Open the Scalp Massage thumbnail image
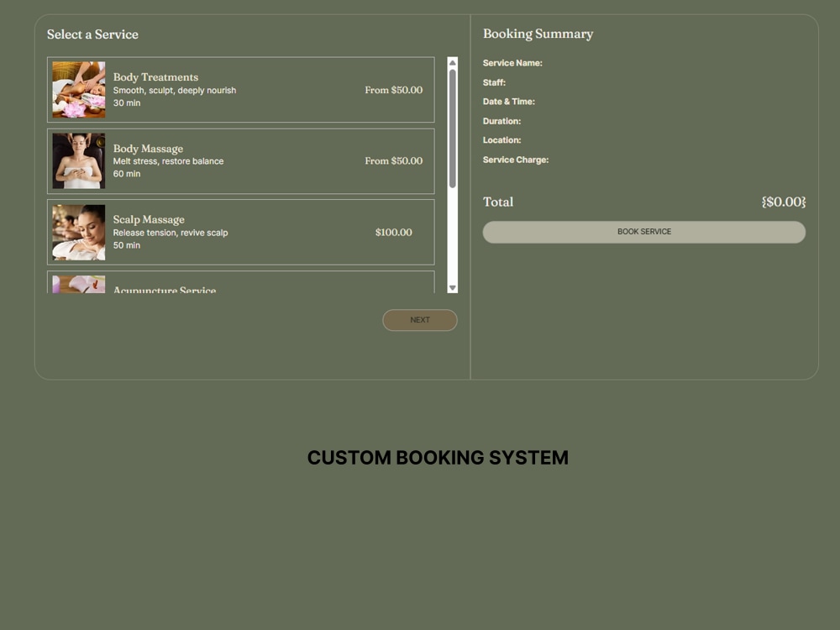 click(79, 232)
